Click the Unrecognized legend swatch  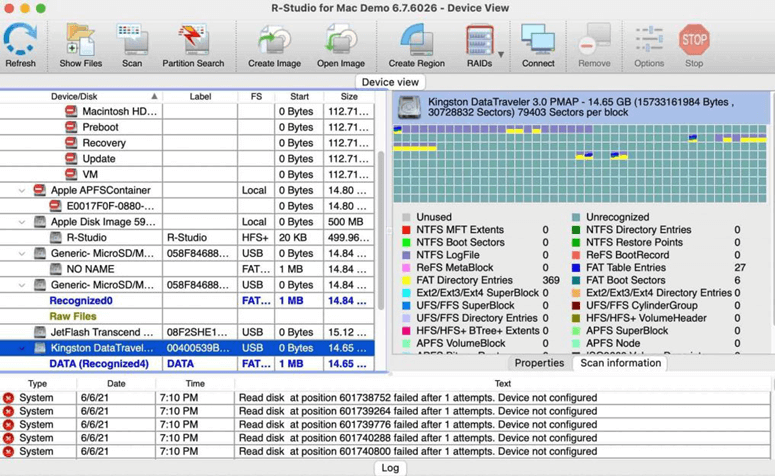[576, 217]
